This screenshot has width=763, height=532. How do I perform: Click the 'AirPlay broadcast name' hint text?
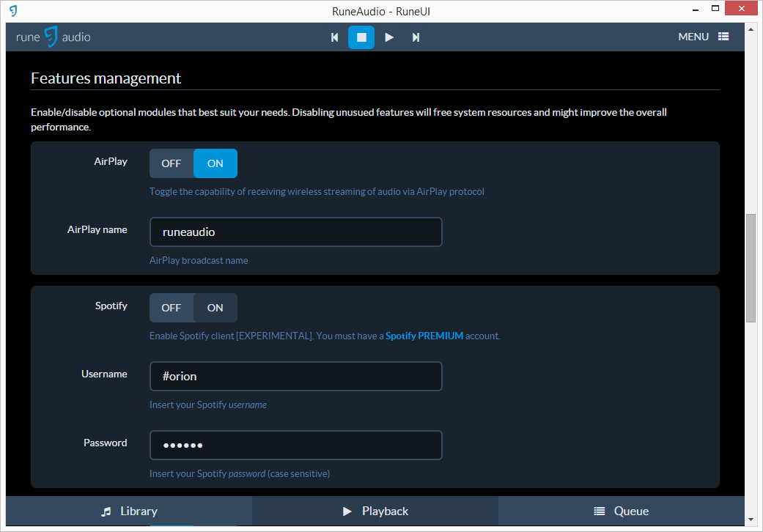point(199,261)
